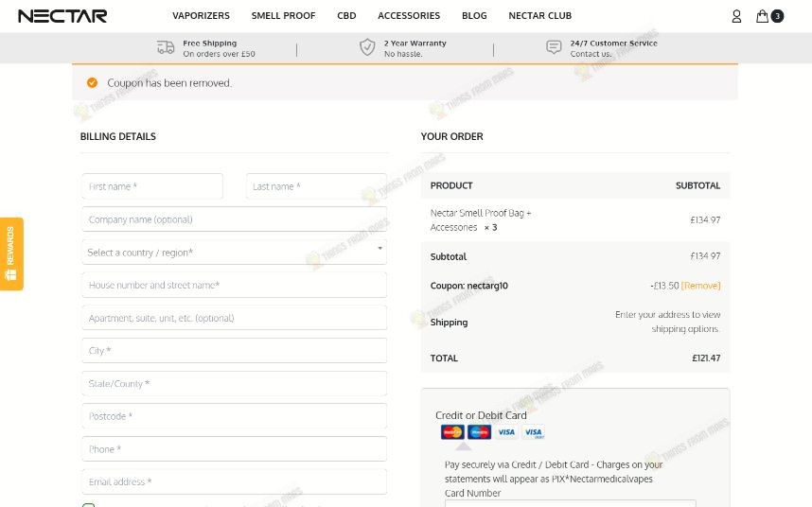Open the shopping bag cart icon

(762, 16)
